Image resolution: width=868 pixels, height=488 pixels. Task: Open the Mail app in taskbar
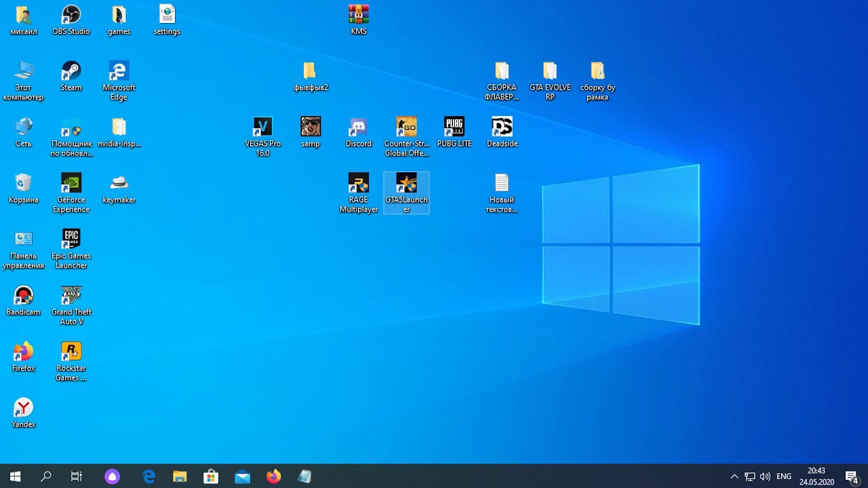tap(242, 476)
